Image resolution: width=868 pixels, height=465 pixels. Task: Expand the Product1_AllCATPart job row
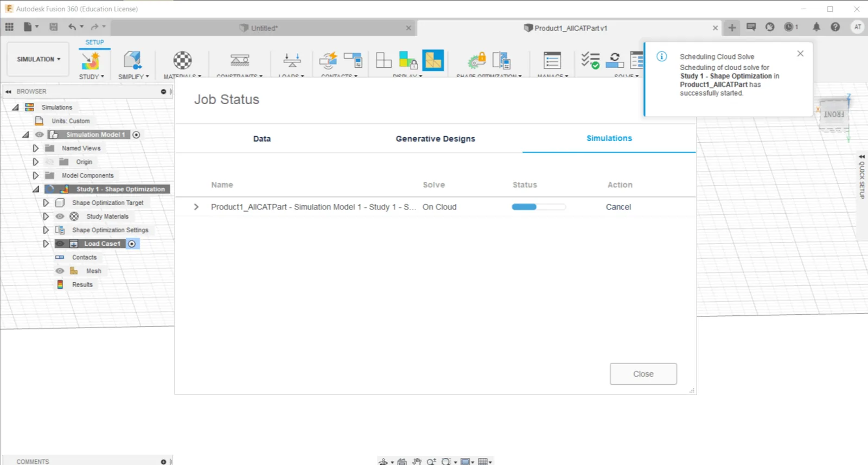pos(196,207)
